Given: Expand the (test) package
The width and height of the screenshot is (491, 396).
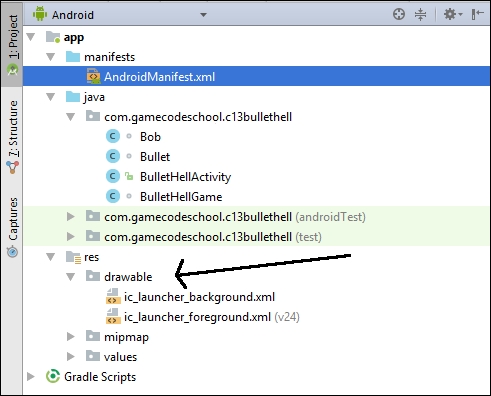Looking at the screenshot, I should 70,237.
